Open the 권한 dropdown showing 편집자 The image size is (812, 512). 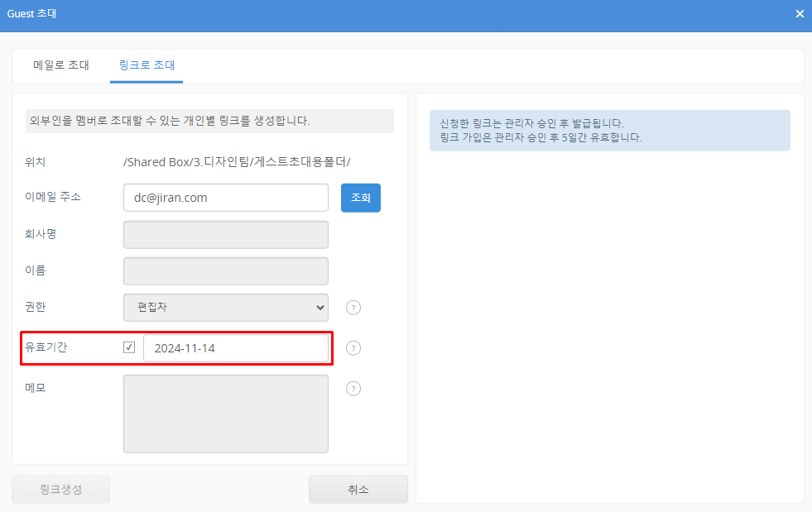point(226,308)
